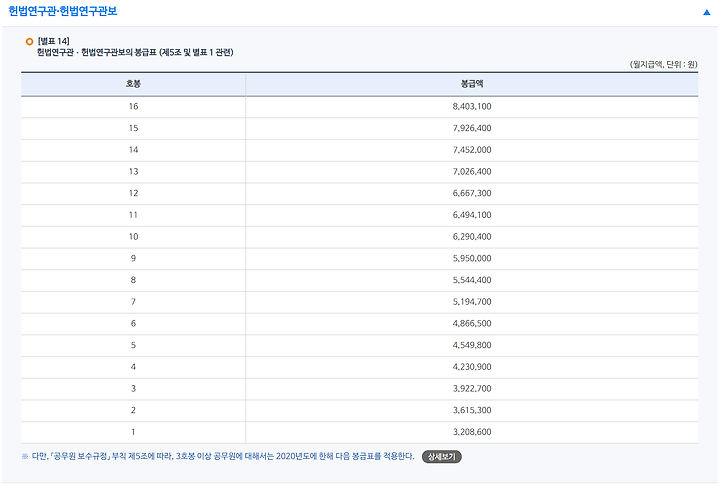This screenshot has height=485, width=720.
Task: Click salary value 6,494,100
Action: tap(472, 215)
